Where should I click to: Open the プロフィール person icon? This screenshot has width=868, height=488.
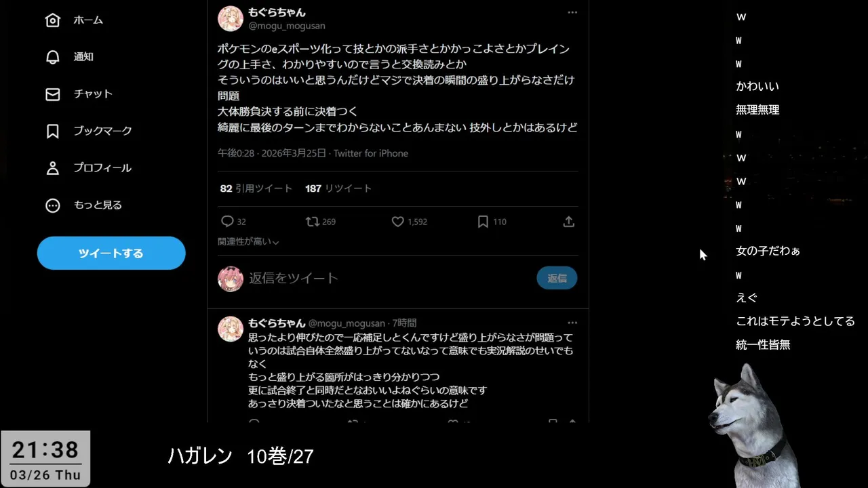53,168
